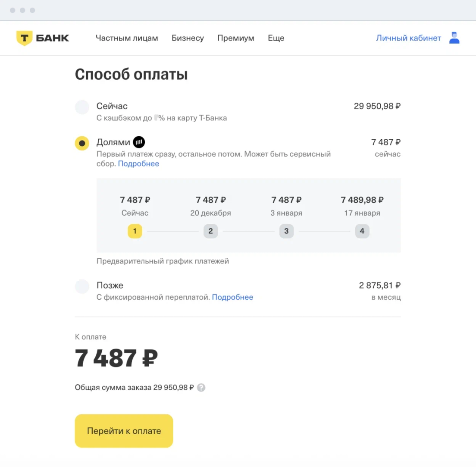Viewport: 476px width, 467px height.
Task: Click Подробнее link under Долями
Action: (138, 164)
